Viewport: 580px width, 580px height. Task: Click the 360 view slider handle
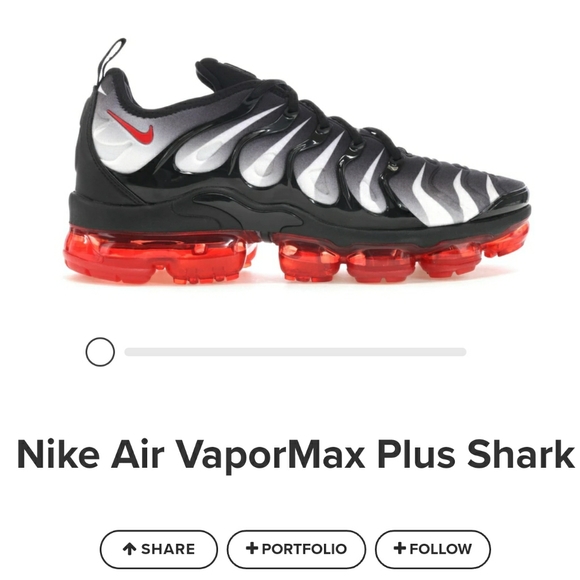click(100, 352)
